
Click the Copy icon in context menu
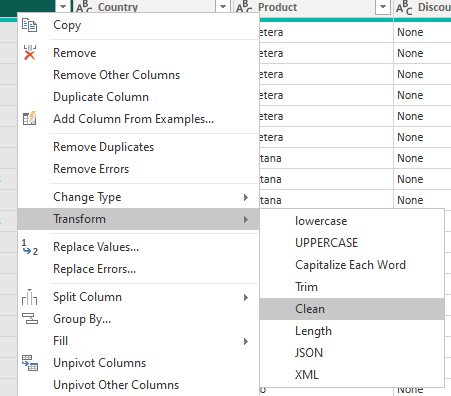point(29,25)
